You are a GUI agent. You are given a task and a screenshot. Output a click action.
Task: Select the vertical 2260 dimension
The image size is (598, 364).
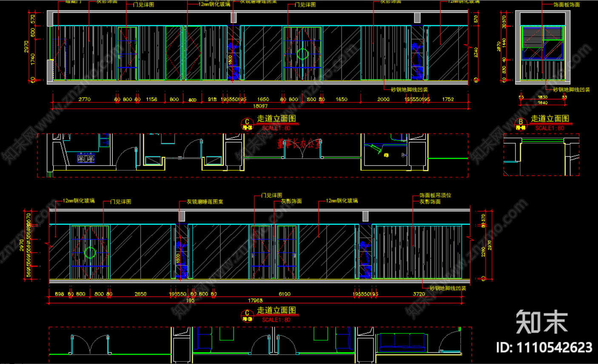click(483, 252)
